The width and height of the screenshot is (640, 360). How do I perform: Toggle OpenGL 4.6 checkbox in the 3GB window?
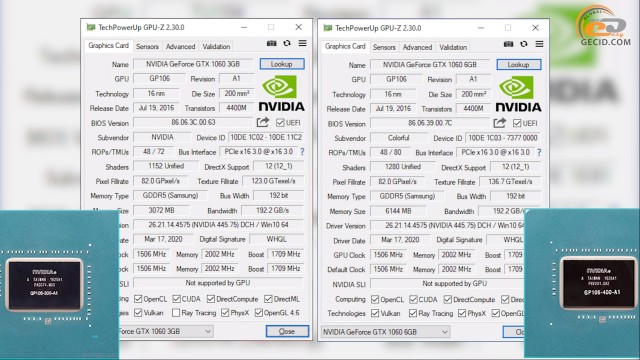click(x=258, y=313)
